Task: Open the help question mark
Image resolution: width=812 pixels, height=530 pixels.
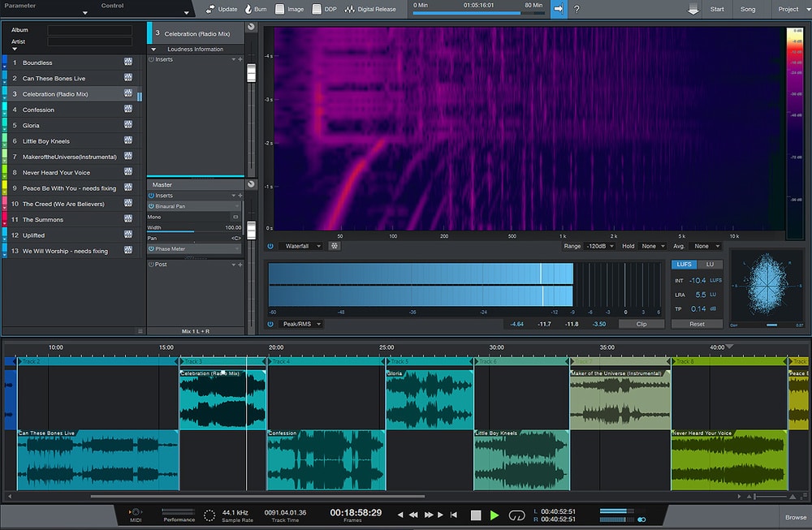Action: point(577,9)
